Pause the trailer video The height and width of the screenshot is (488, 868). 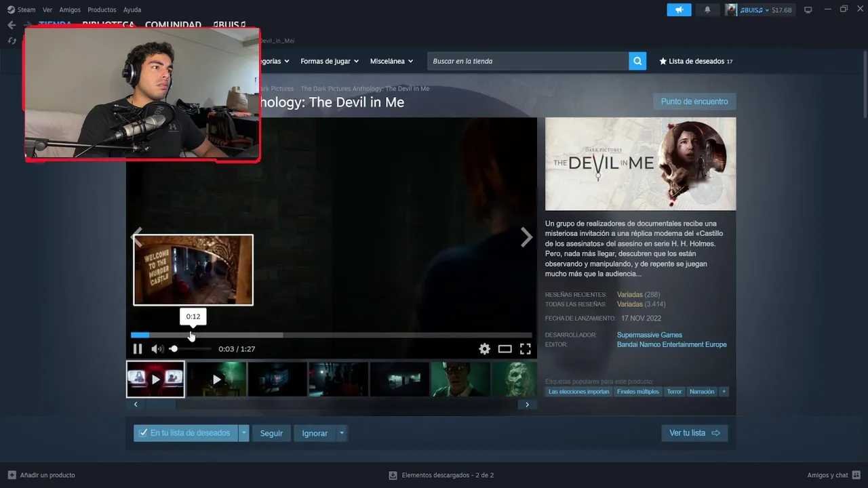pos(138,349)
